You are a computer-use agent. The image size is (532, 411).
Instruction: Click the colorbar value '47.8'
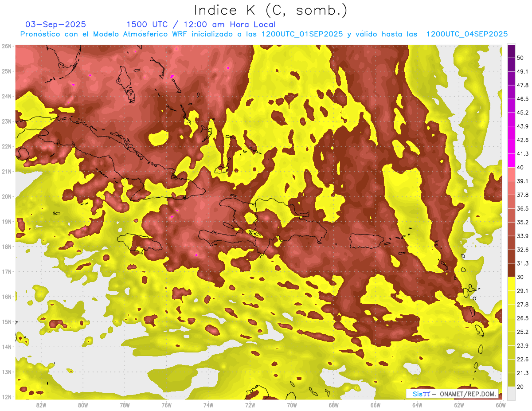tap(522, 85)
